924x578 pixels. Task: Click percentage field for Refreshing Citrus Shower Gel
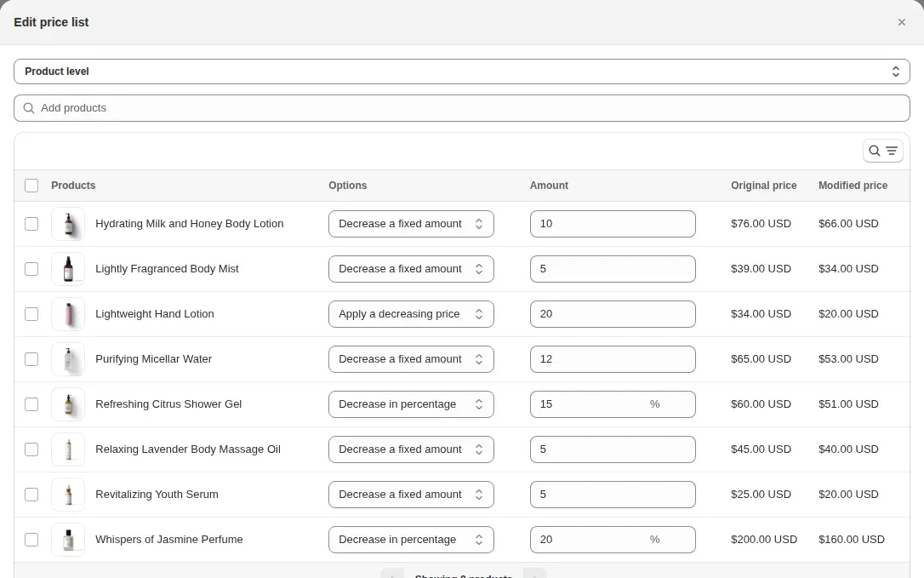[x=613, y=404]
